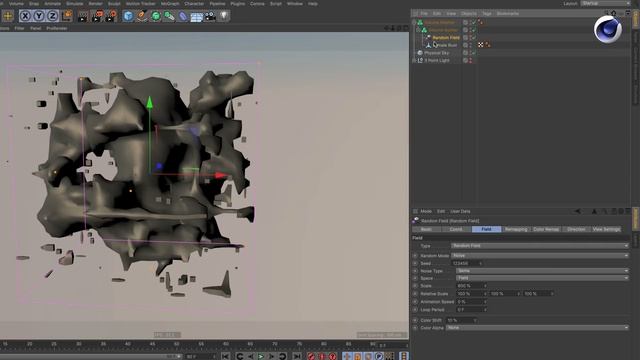Switch to the Color Remap tab
This screenshot has height=360, width=640.
pos(546,229)
